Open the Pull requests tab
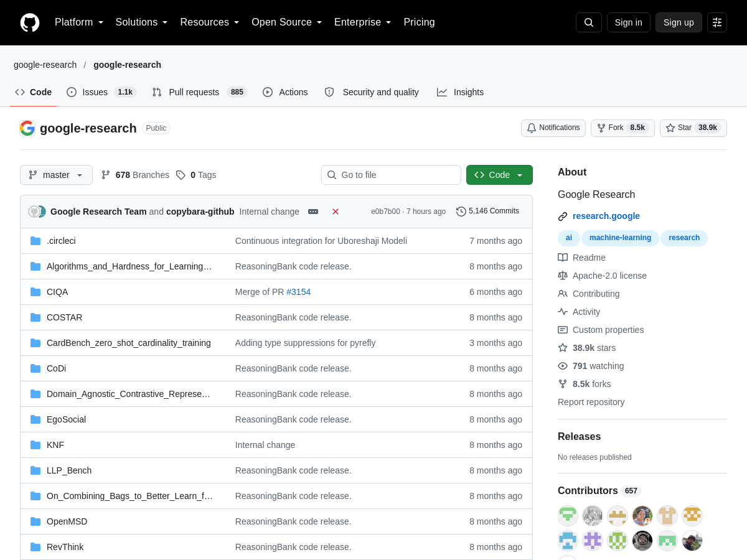 point(200,92)
